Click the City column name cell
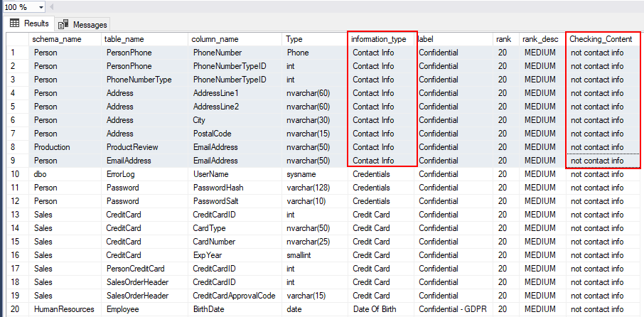 click(x=235, y=120)
